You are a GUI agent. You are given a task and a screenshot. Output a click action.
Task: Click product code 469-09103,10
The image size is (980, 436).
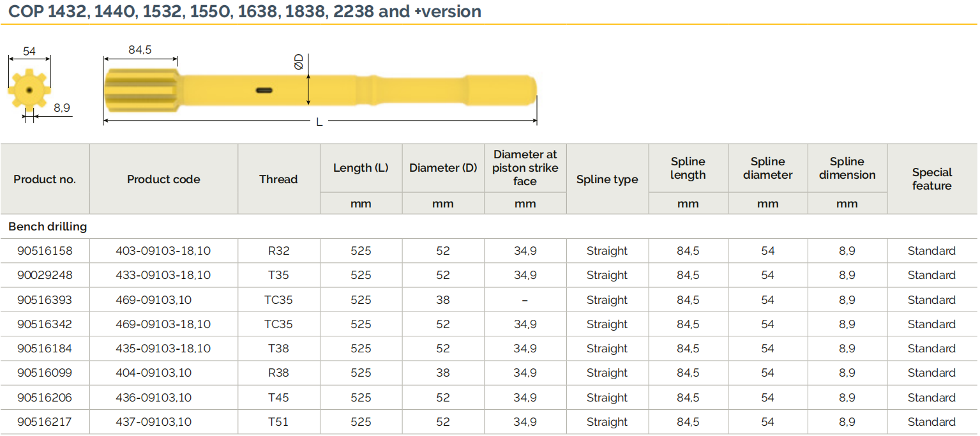pyautogui.click(x=154, y=300)
